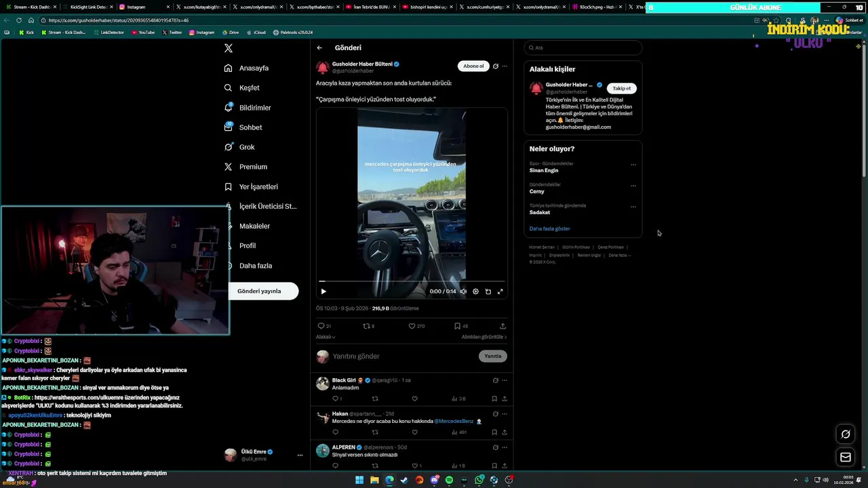Open more options on ALPEREN's reply
Viewport: 868px width, 488px height.
(x=505, y=447)
